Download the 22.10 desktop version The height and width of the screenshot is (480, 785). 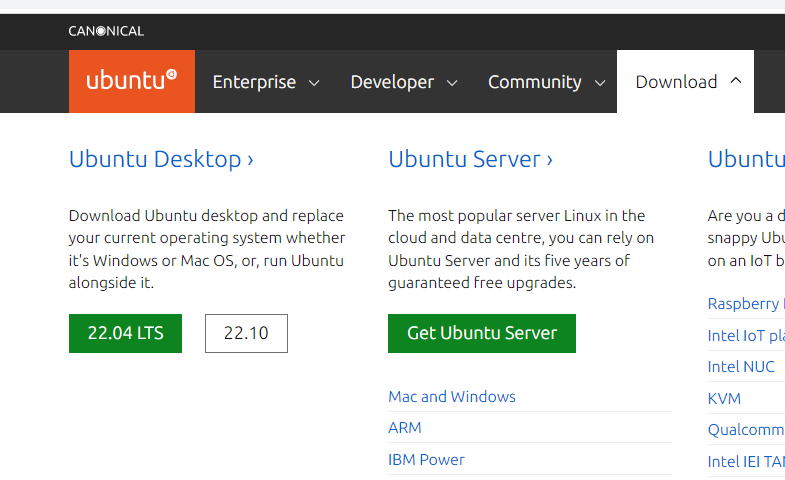[246, 333]
